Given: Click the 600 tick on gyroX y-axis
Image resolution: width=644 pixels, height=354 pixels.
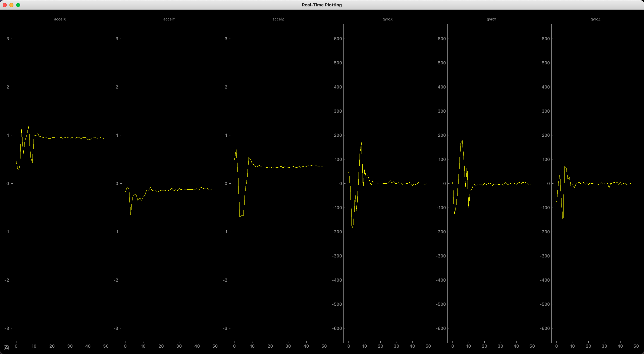Looking at the screenshot, I should pyautogui.click(x=338, y=39).
